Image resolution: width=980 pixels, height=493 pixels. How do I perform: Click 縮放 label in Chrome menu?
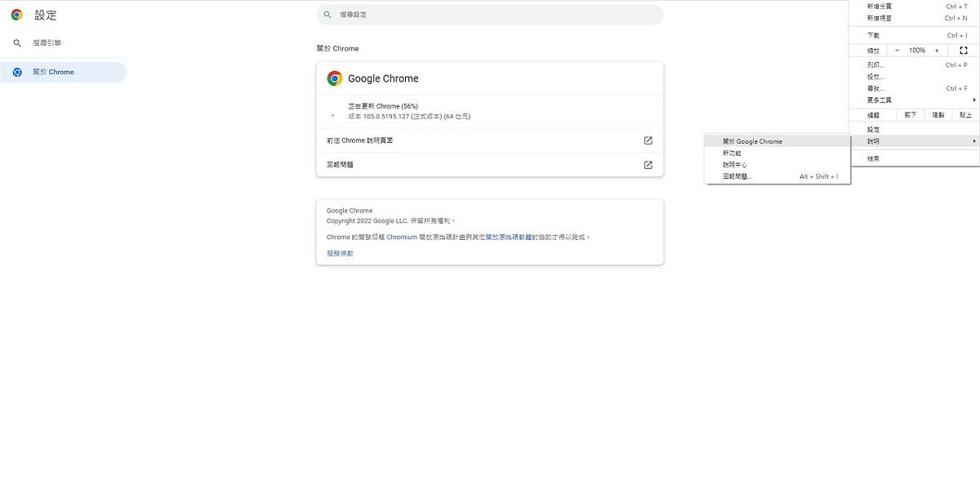click(874, 51)
